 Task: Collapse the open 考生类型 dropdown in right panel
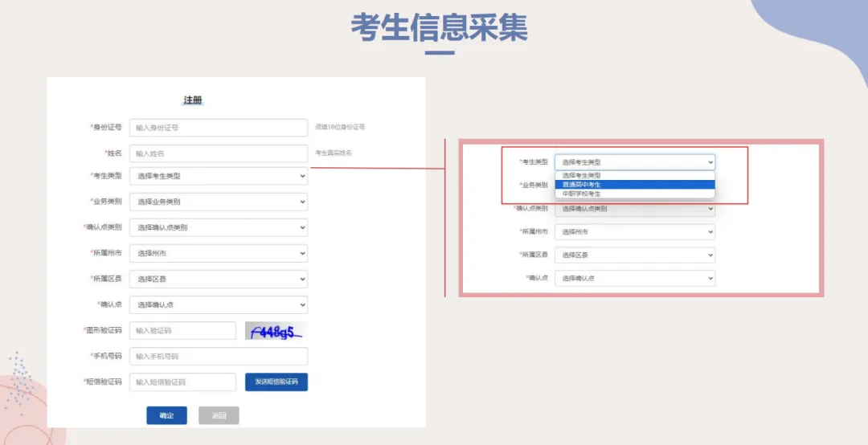pos(635,162)
